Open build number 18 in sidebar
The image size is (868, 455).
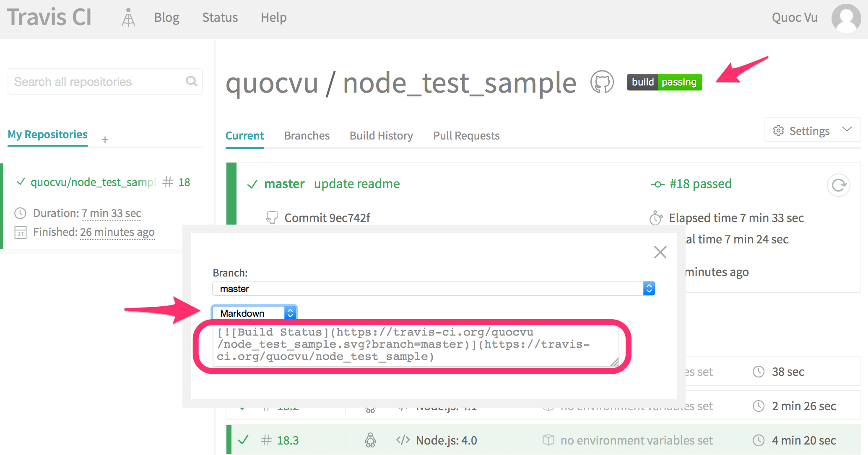(x=184, y=182)
